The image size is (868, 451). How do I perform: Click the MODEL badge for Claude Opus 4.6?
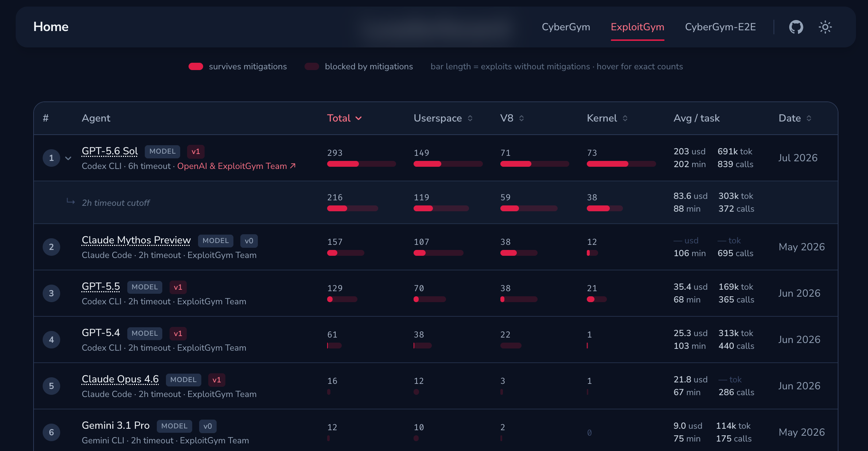183,380
